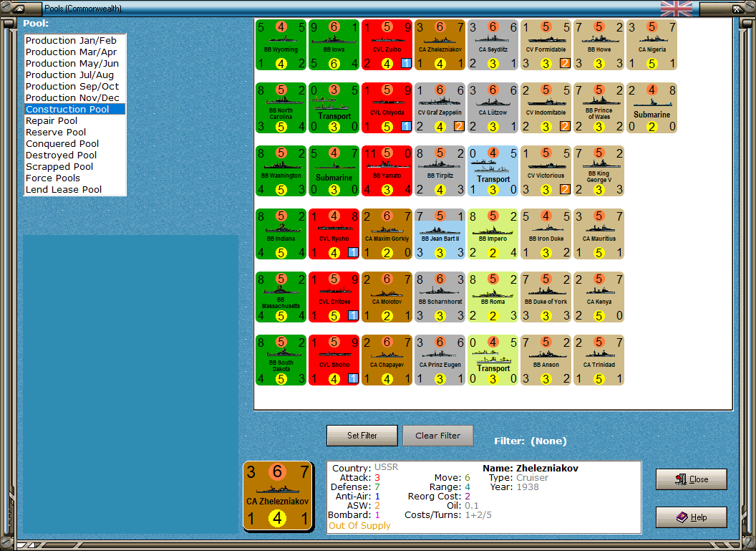The height and width of the screenshot is (551, 756).
Task: Select the BB Iowa unit counter
Action: click(x=334, y=45)
